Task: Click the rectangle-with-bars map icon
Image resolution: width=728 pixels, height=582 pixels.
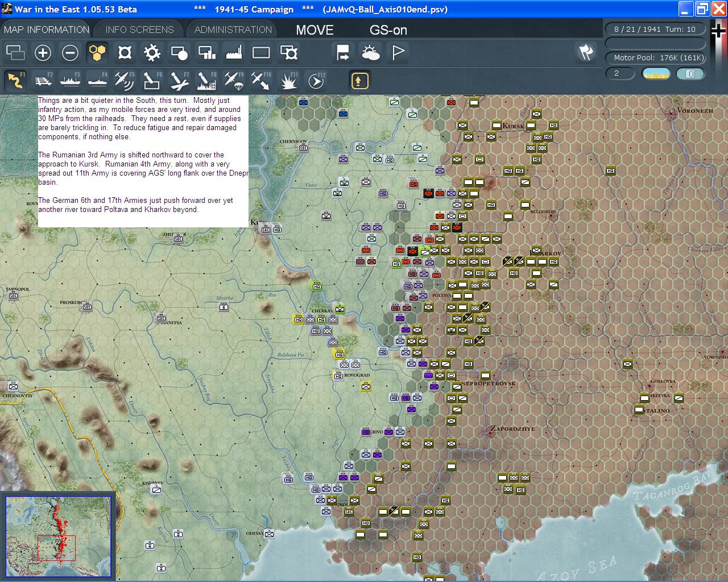Action: pyautogui.click(x=206, y=53)
